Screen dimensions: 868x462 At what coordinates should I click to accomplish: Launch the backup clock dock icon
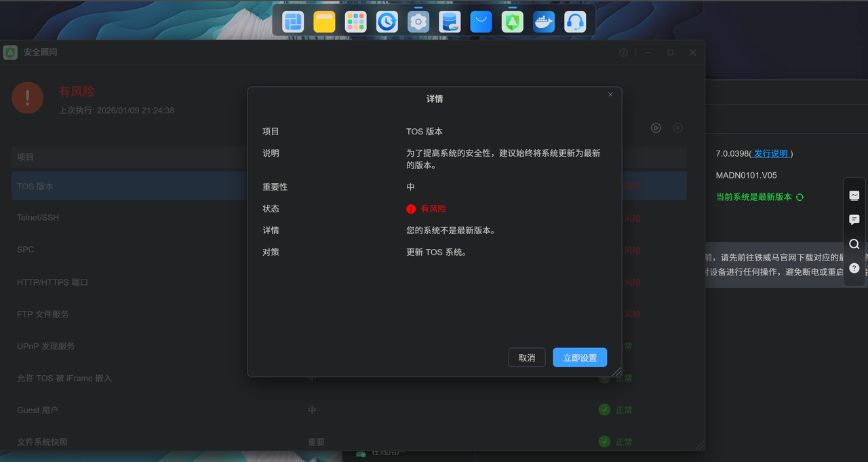point(387,22)
